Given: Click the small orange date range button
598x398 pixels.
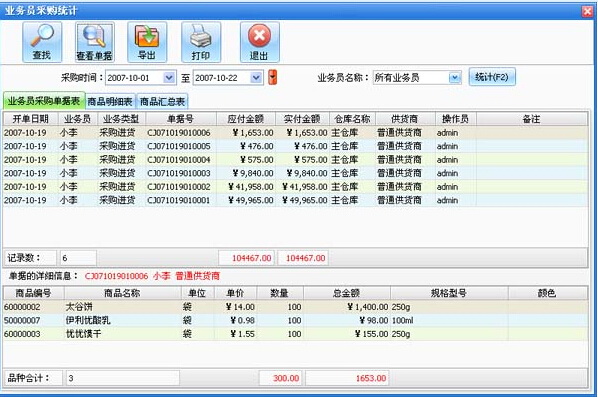Looking at the screenshot, I should point(272,77).
